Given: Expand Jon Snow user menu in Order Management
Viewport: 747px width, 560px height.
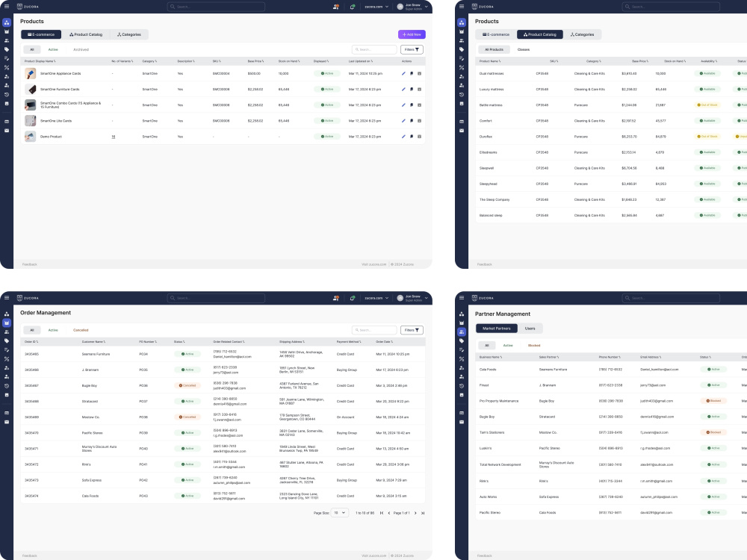Looking at the screenshot, I should pos(412,298).
